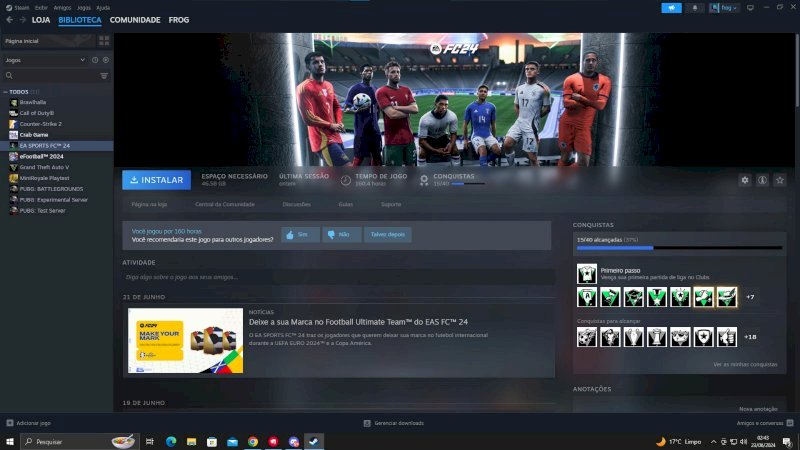Open game settings gear icon

pyautogui.click(x=745, y=180)
